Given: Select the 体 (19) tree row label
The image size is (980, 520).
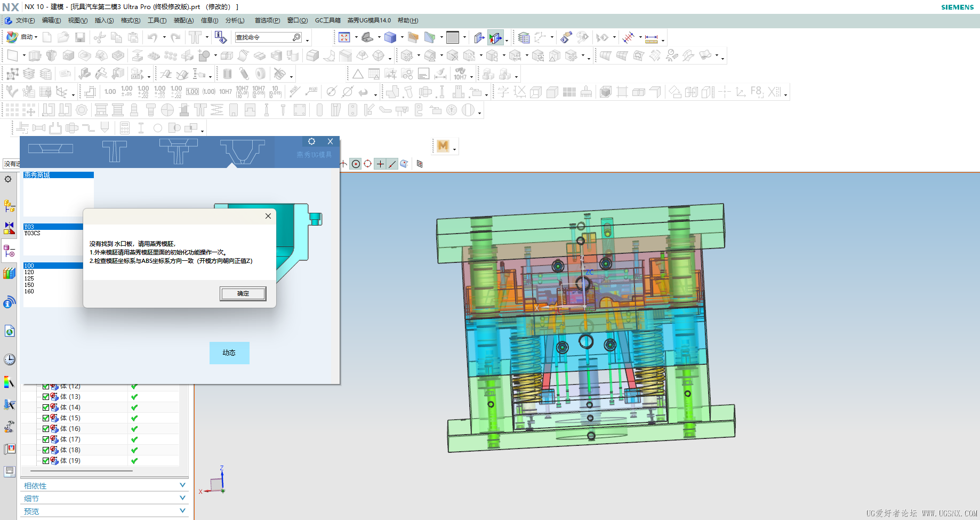Looking at the screenshot, I should coord(70,461).
